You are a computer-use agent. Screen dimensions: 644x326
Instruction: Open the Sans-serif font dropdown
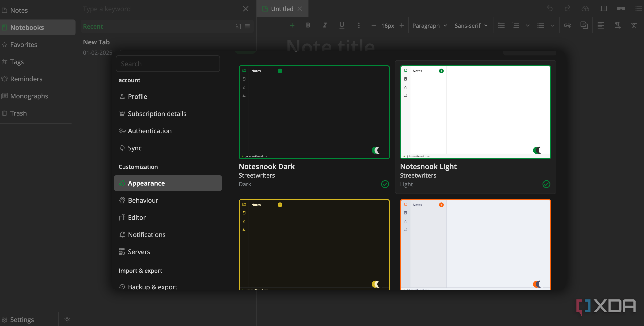coord(471,26)
